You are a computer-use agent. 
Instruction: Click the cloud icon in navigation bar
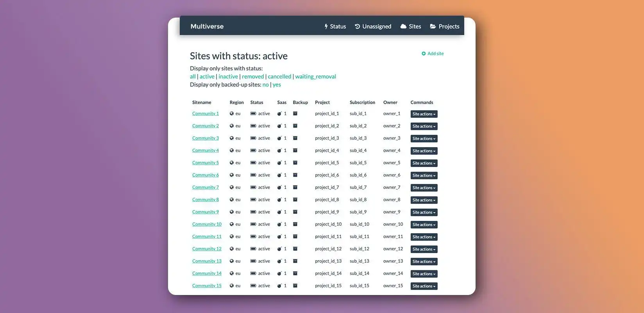pyautogui.click(x=403, y=27)
